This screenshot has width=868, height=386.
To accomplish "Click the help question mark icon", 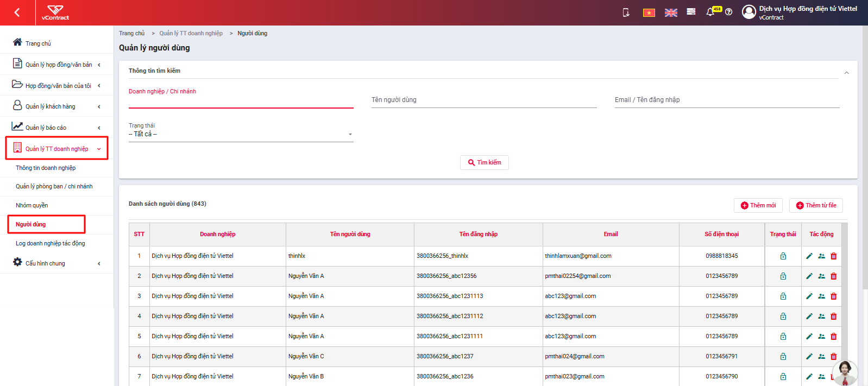I will pyautogui.click(x=729, y=12).
